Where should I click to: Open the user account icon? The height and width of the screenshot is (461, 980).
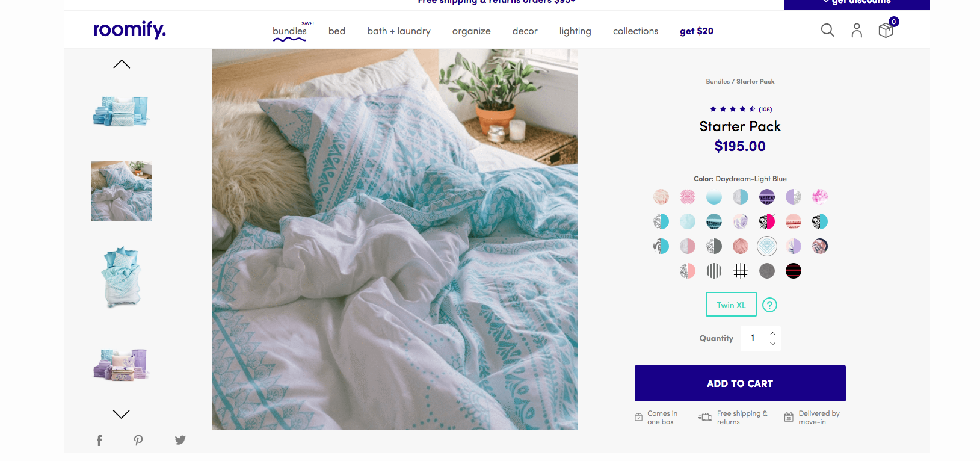(857, 30)
